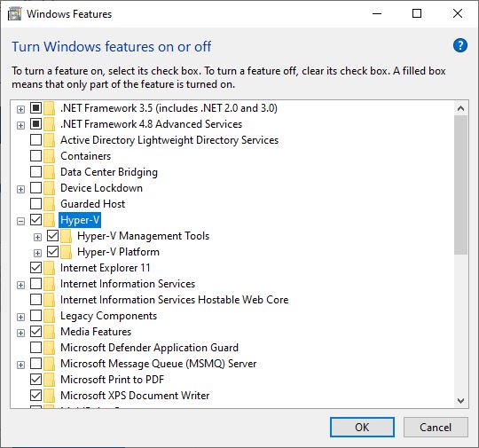Select Internet Information Services Hostable Web Core label
Image resolution: width=479 pixels, height=448 pixels.
click(x=175, y=300)
